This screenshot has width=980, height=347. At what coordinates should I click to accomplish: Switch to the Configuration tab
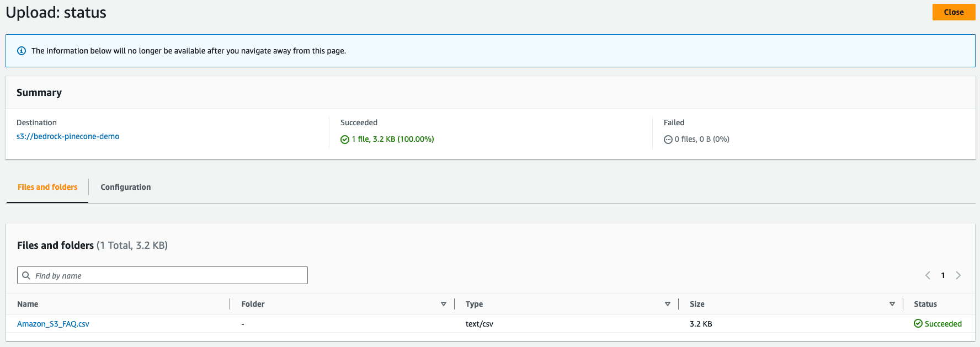click(125, 187)
